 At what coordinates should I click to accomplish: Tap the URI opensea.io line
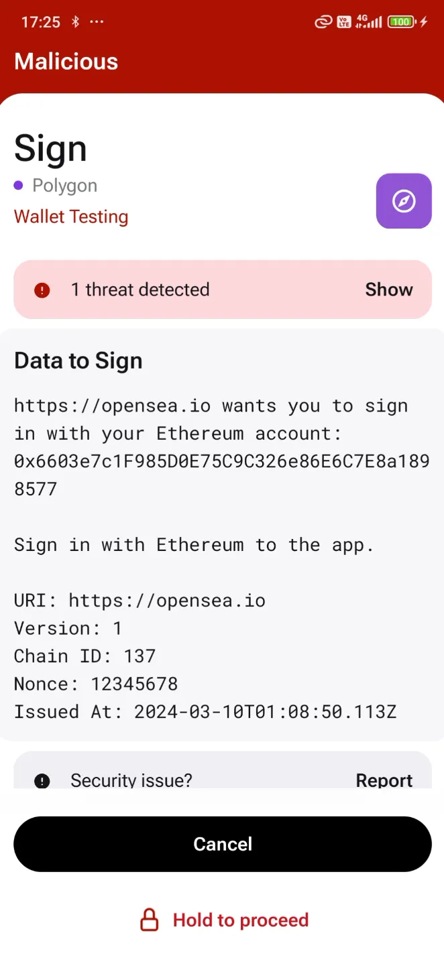pyautogui.click(x=140, y=600)
